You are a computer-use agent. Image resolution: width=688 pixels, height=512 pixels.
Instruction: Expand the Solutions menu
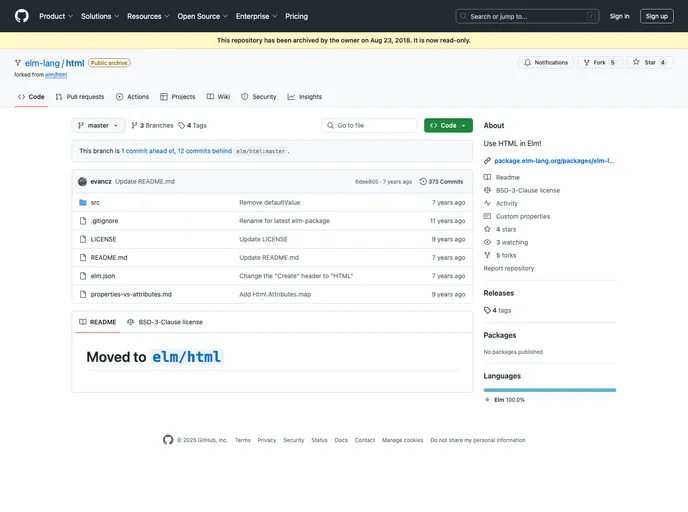(100, 16)
